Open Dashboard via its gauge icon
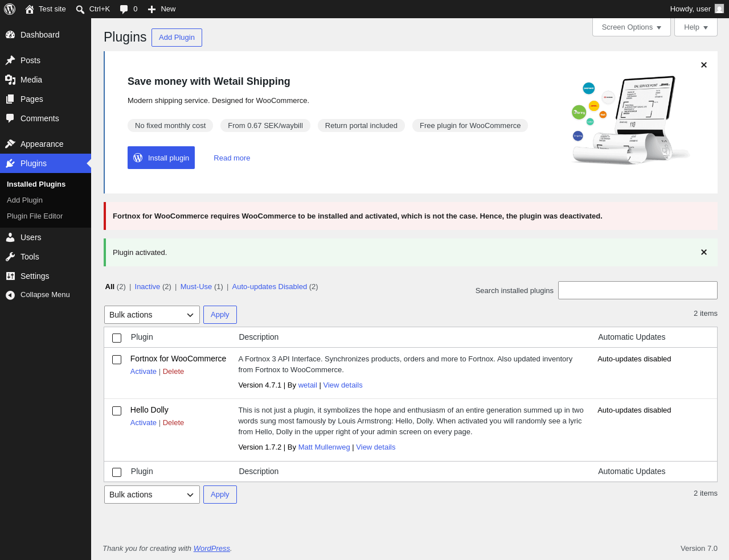The height and width of the screenshot is (560, 729). (10, 35)
